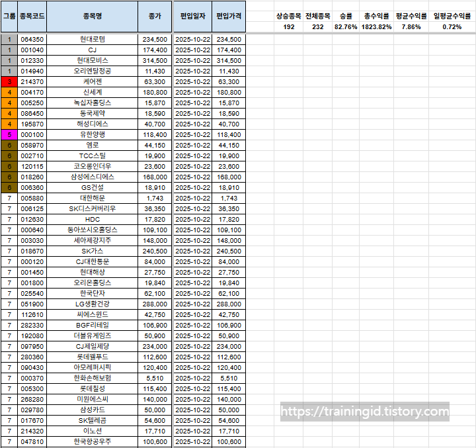Image resolution: width=476 pixels, height=448 pixels.
Task: Select the 82.76% win rate cell
Action: click(x=346, y=27)
